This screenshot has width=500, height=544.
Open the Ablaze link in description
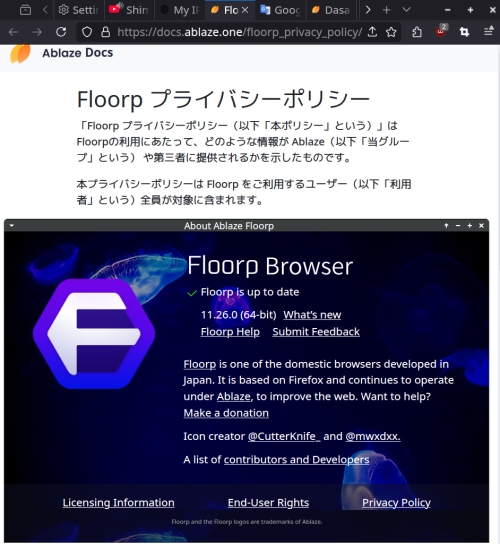[234, 396]
